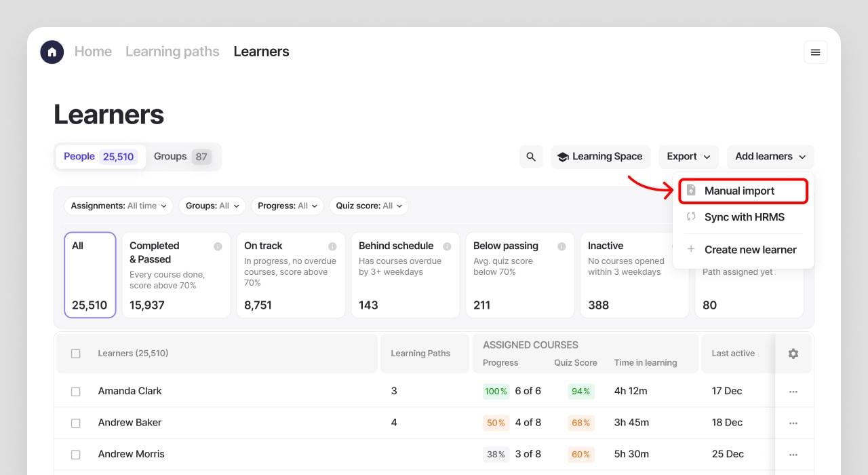This screenshot has width=868, height=475.
Task: Click the Learning Paths column header
Action: (x=420, y=354)
